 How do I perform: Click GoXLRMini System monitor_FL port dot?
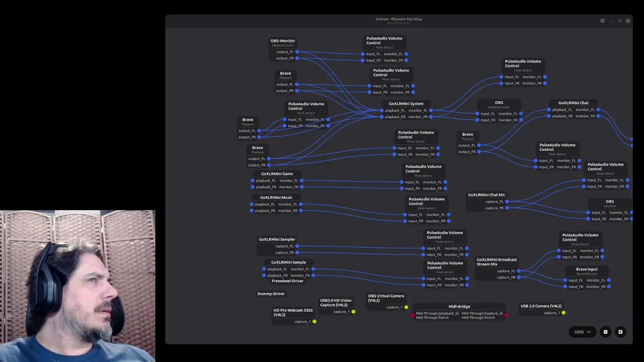click(431, 111)
